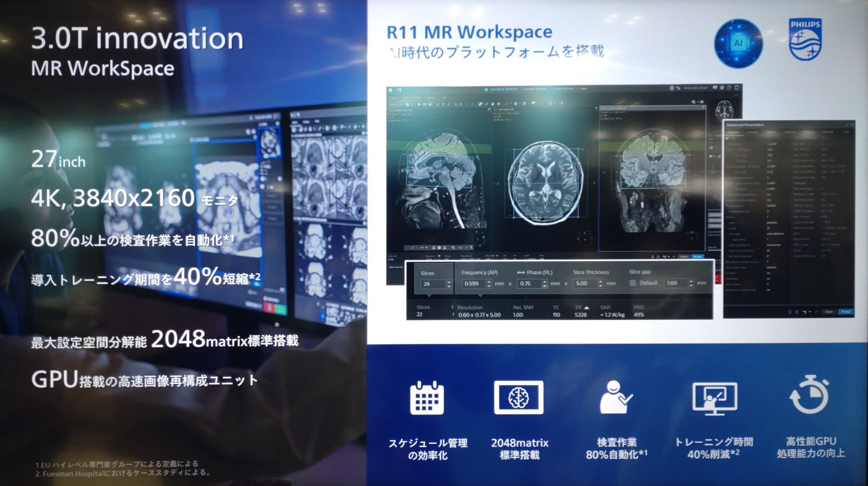Open the undo history dropdown arrow in Advanced Parameters
868x486 pixels.
click(809, 311)
